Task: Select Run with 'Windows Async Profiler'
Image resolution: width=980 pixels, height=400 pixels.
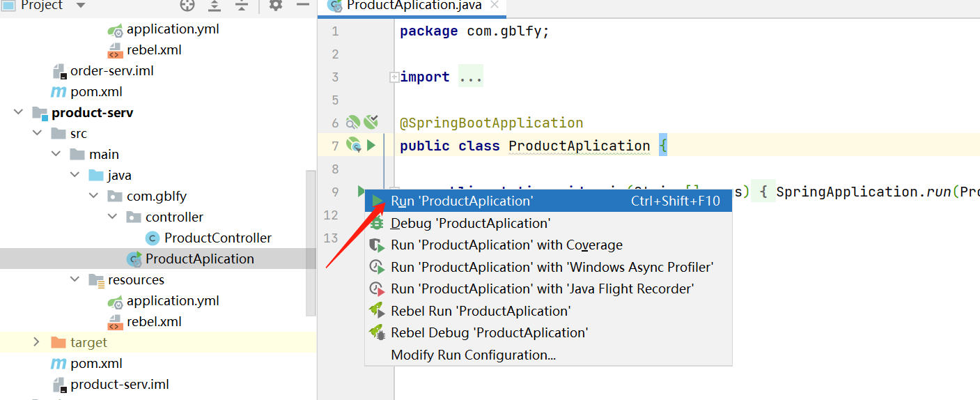Action: (x=548, y=267)
